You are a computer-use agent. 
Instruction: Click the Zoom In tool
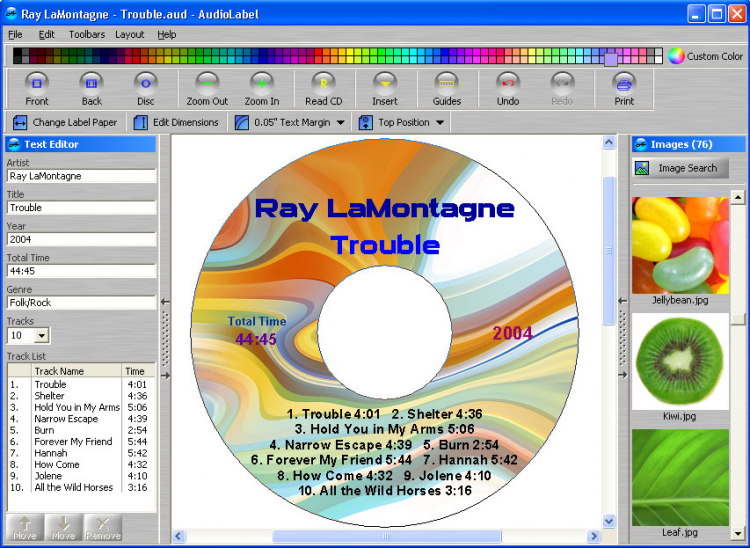tap(262, 87)
